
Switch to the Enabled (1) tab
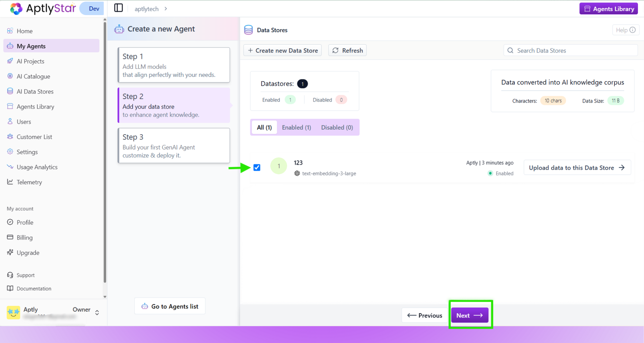click(296, 127)
